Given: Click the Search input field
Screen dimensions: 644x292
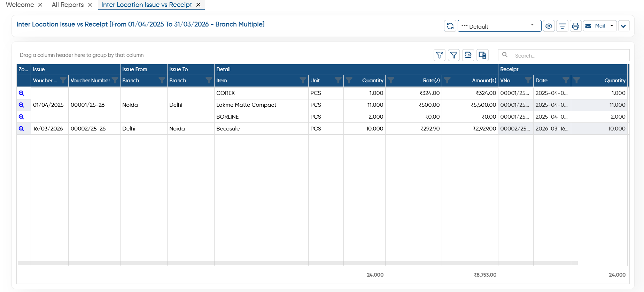Looking at the screenshot, I should coord(564,55).
